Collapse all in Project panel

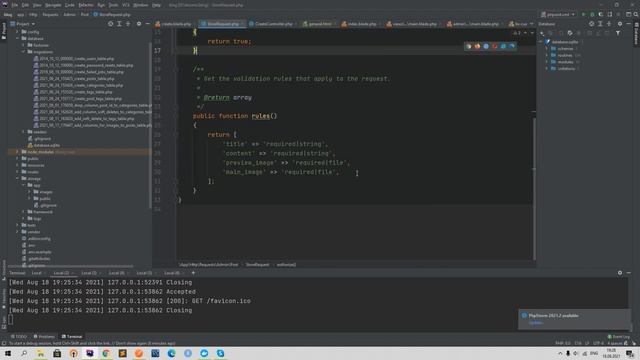[x=128, y=24]
